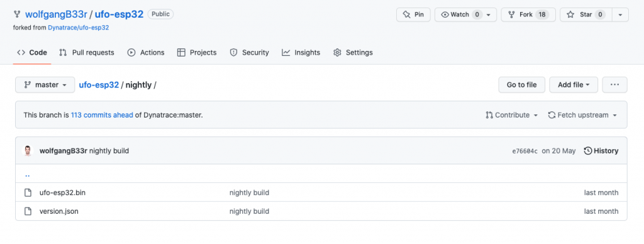Click the fork count badge 18

pyautogui.click(x=542, y=14)
